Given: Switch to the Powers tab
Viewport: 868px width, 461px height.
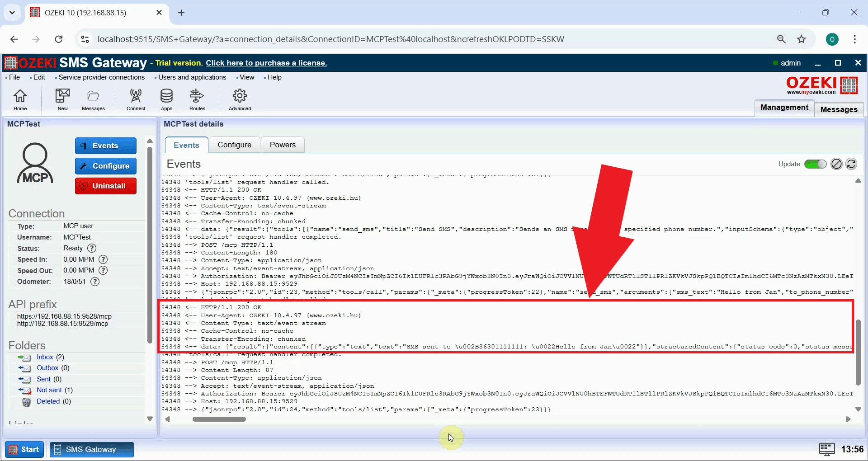Looking at the screenshot, I should (x=283, y=145).
